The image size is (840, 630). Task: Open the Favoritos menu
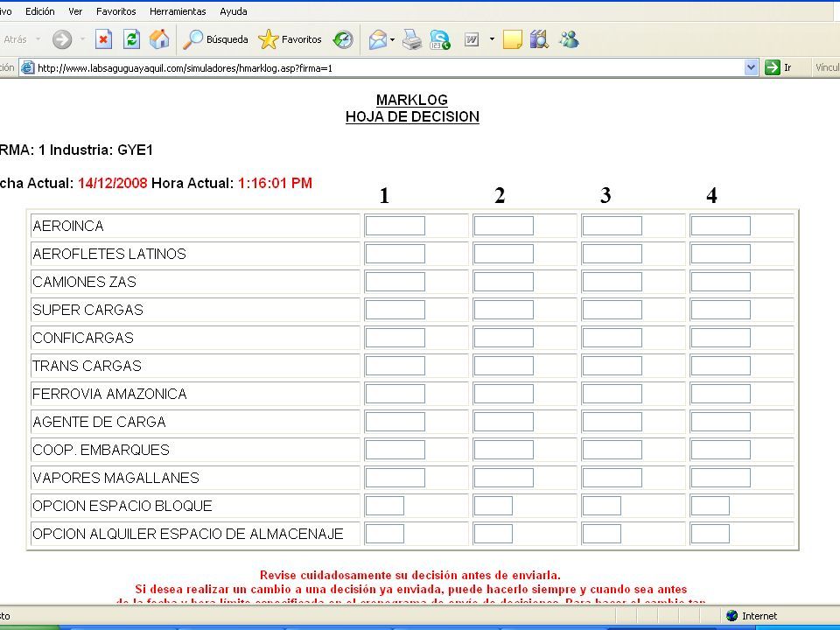115,11
